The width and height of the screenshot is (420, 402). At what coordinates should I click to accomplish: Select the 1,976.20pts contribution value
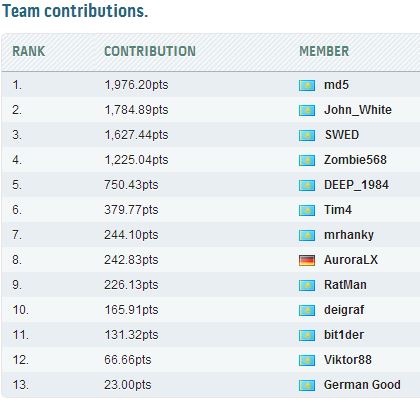pos(136,85)
